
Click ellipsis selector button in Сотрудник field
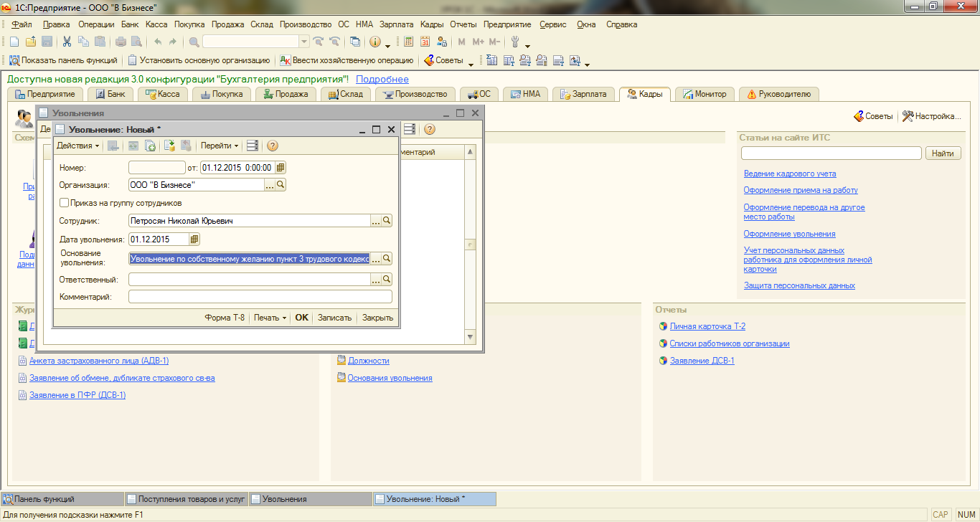tap(376, 221)
